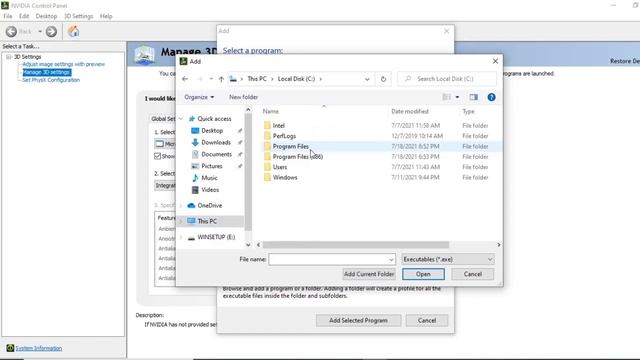The height and width of the screenshot is (360, 640).
Task: Collapse the Quick access section
Action: (x=181, y=119)
